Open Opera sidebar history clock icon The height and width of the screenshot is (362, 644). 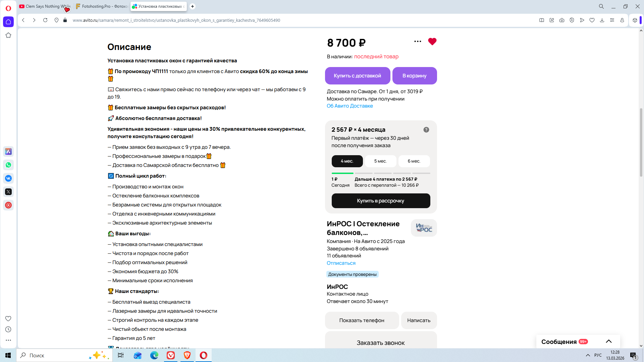coord(8,329)
